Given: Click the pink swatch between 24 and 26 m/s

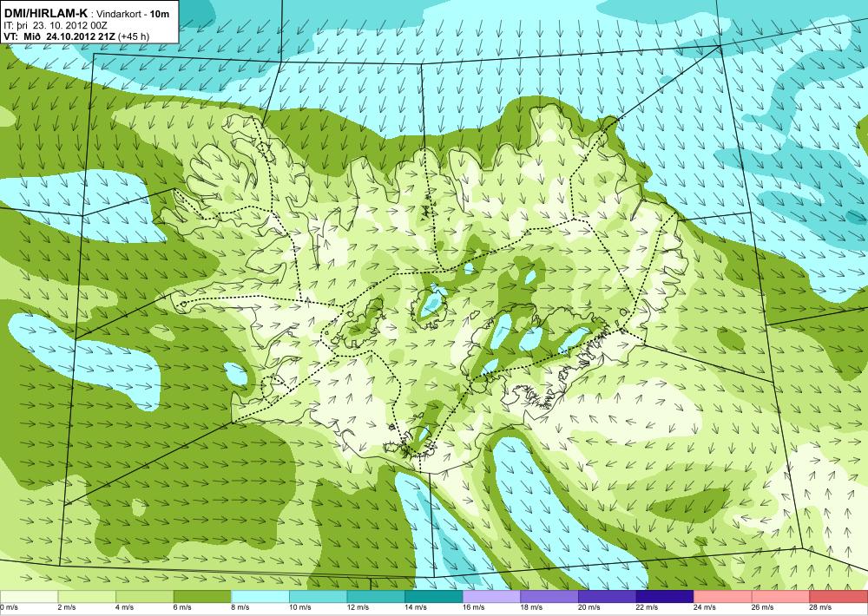Looking at the screenshot, I should tap(723, 597).
